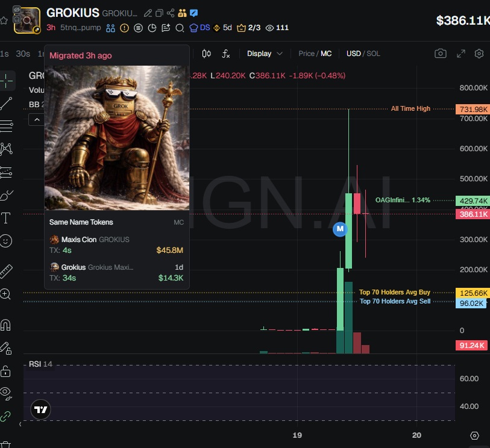The height and width of the screenshot is (448, 490).
Task: Click the 111 watchers eye count
Action: pyautogui.click(x=277, y=28)
